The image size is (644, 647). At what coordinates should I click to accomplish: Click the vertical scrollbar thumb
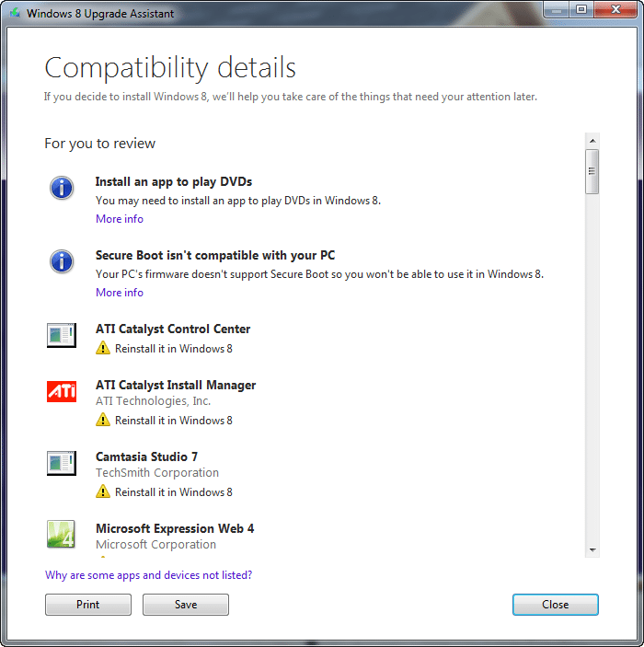pos(592,172)
